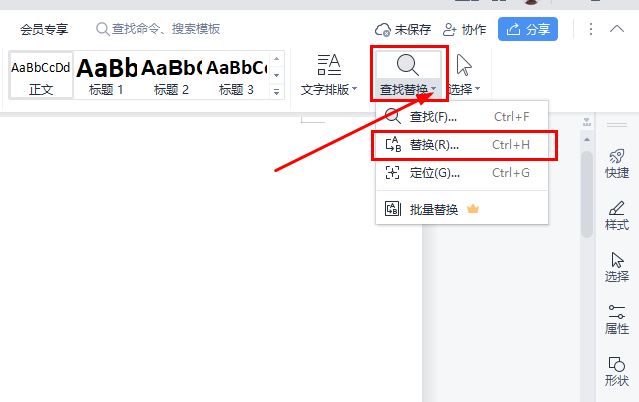This screenshot has width=639, height=402.
Task: Open the 形状 shapes panel in sidebar
Action: point(617,371)
